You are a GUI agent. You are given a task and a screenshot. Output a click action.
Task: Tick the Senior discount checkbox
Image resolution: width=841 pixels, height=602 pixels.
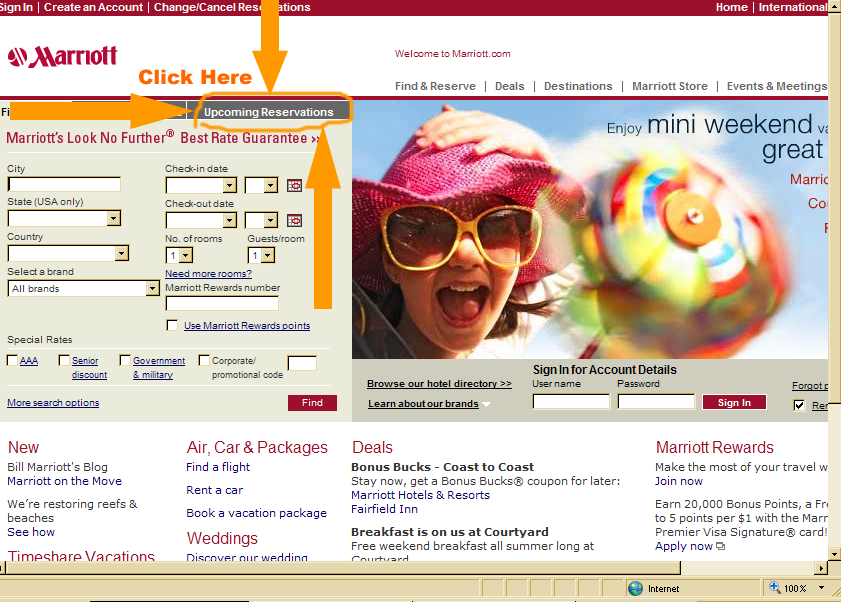[x=64, y=360]
